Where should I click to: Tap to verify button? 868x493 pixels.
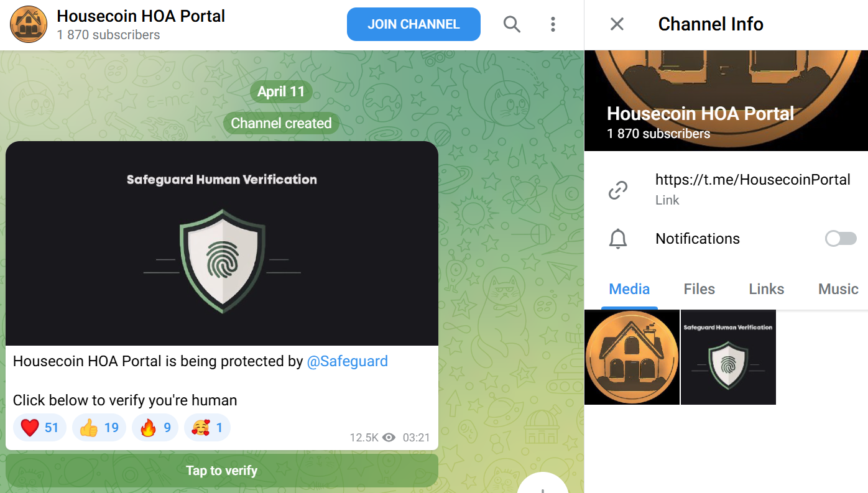tap(222, 471)
